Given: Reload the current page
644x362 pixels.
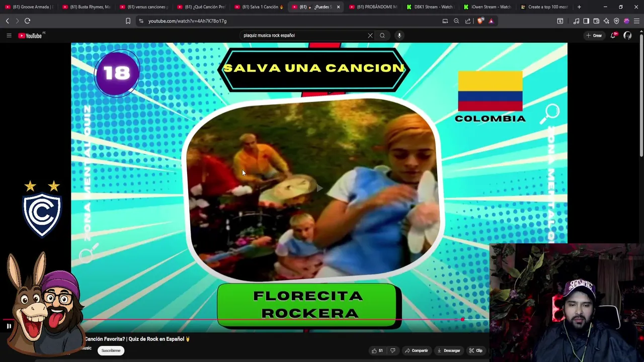Looking at the screenshot, I should (x=27, y=21).
